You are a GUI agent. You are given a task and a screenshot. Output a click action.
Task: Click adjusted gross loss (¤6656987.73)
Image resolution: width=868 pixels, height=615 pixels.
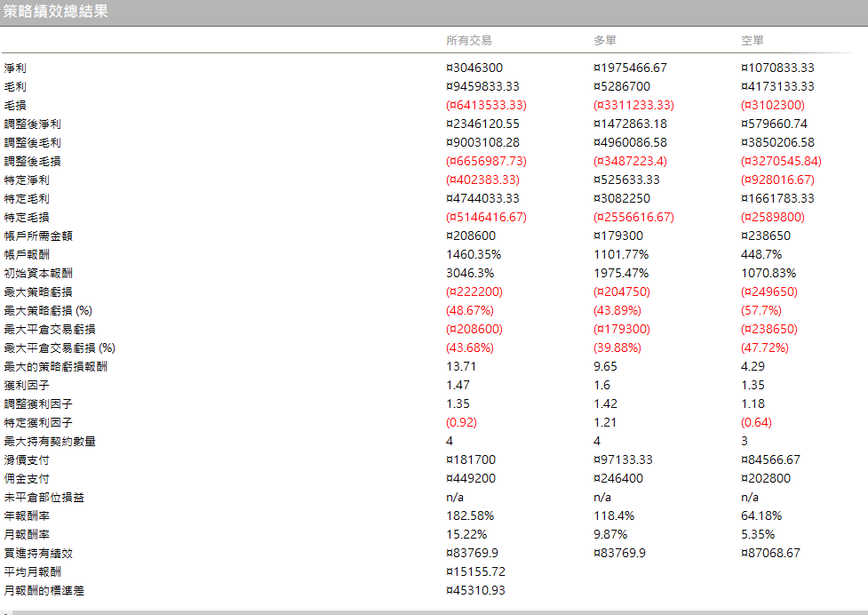click(486, 162)
